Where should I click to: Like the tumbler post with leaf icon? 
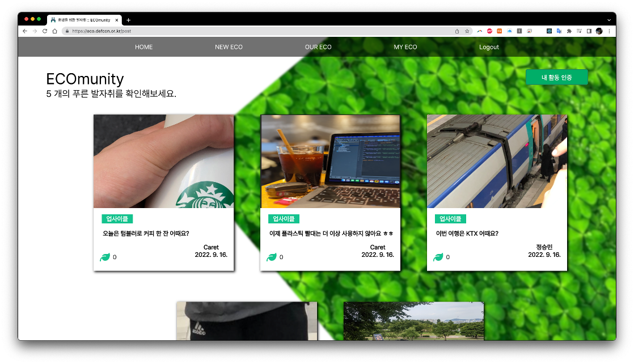[x=105, y=257]
